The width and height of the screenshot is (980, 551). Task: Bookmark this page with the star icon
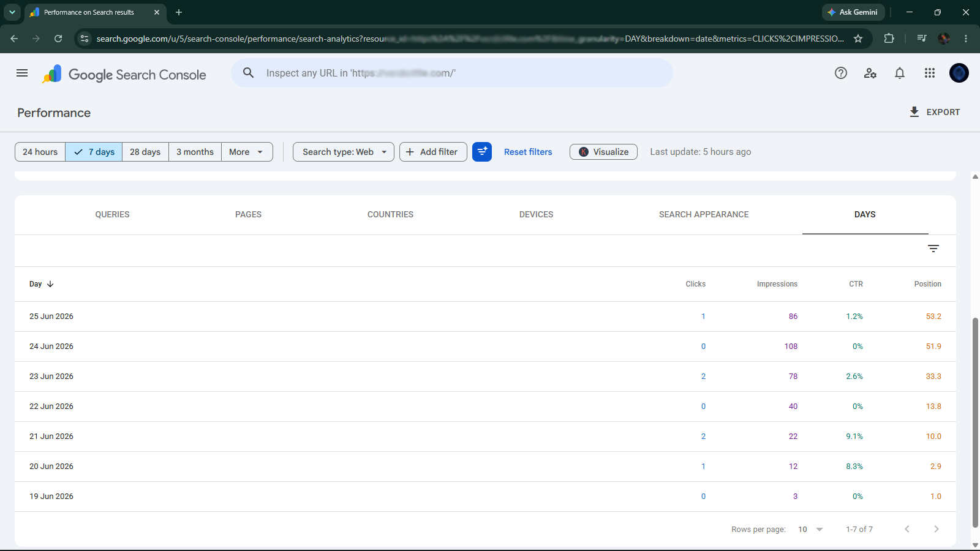click(x=858, y=39)
